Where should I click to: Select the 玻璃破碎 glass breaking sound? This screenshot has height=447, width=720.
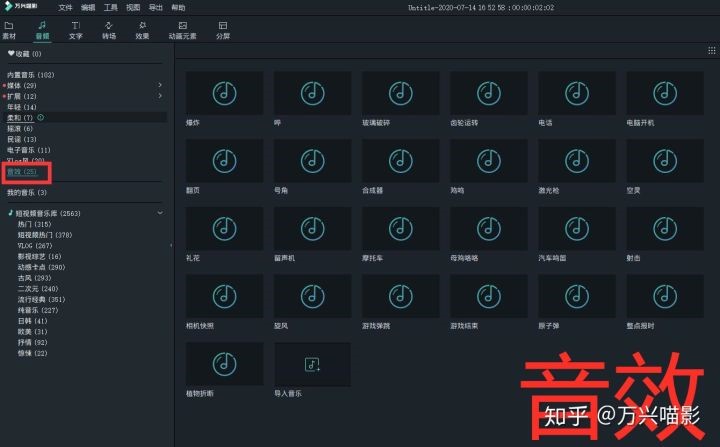tap(400, 93)
